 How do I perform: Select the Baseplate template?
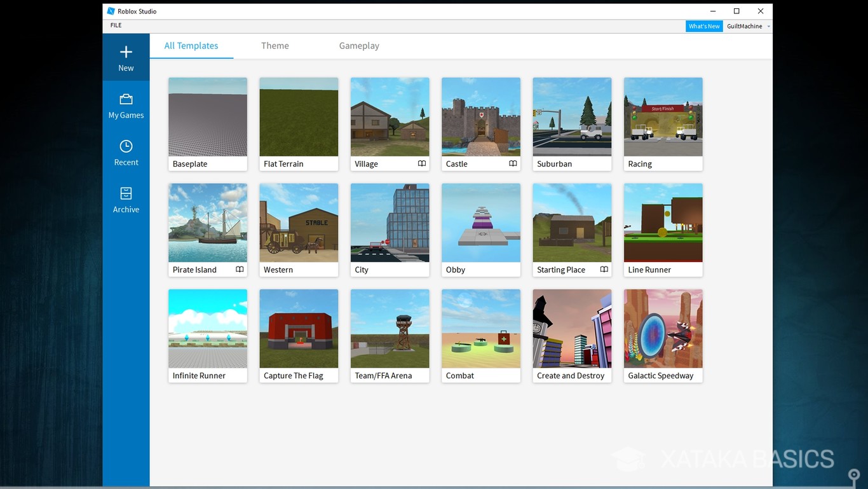207,117
